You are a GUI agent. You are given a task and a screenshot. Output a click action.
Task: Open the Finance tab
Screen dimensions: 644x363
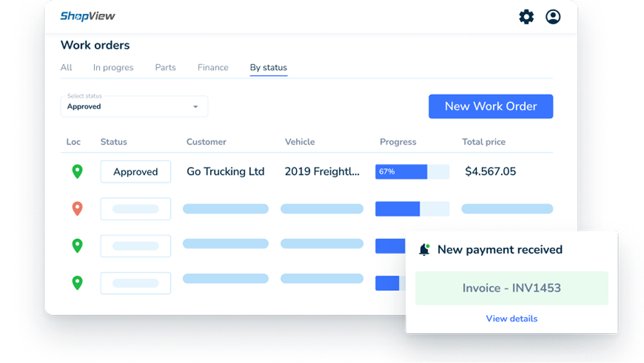[x=213, y=67]
